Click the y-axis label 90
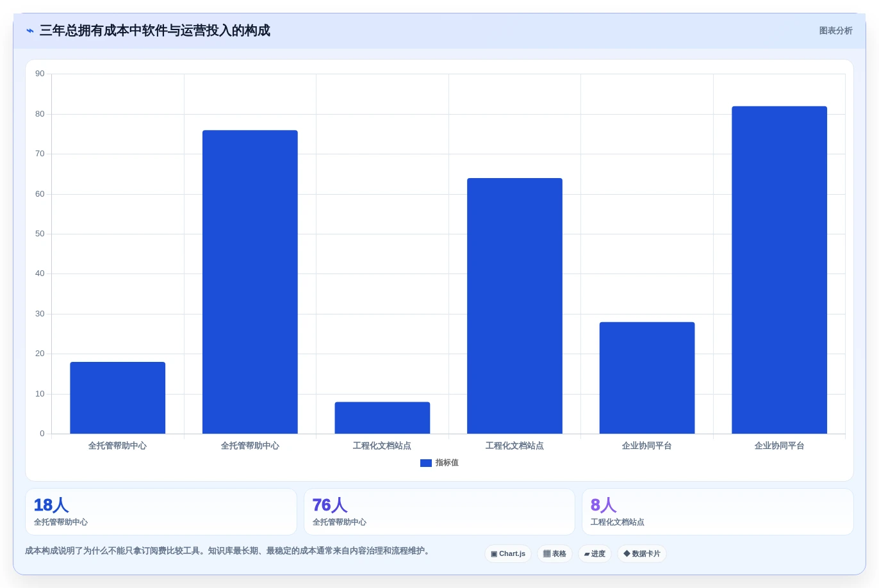This screenshot has height=588, width=879. pos(40,74)
